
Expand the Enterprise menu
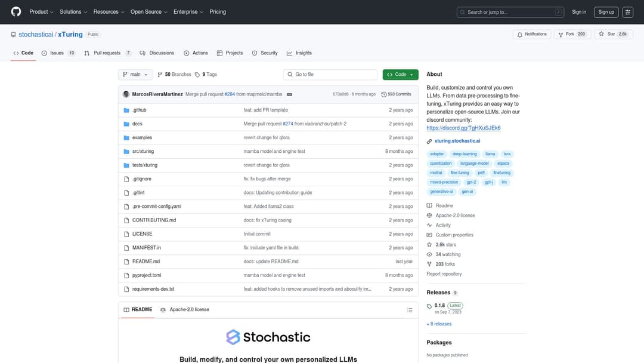(x=188, y=12)
